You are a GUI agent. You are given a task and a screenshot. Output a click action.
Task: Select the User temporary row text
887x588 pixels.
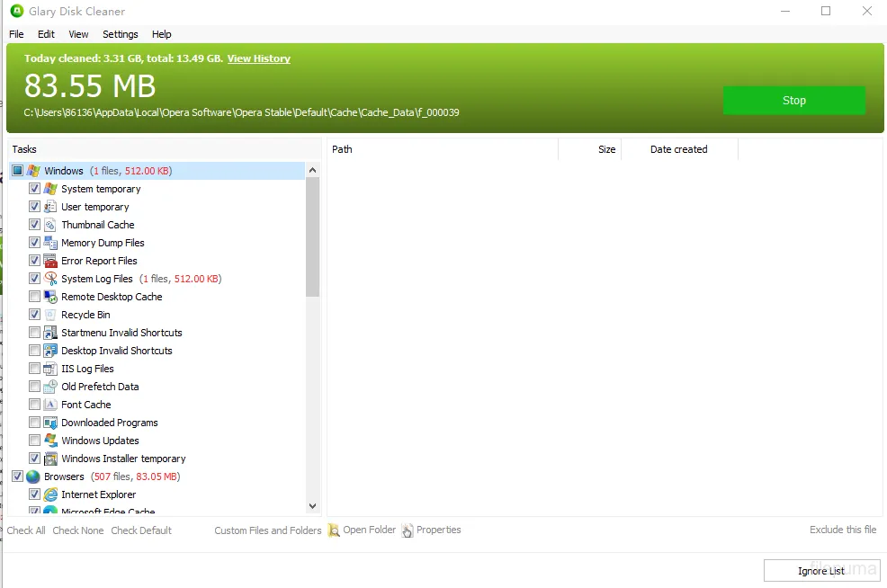[95, 207]
